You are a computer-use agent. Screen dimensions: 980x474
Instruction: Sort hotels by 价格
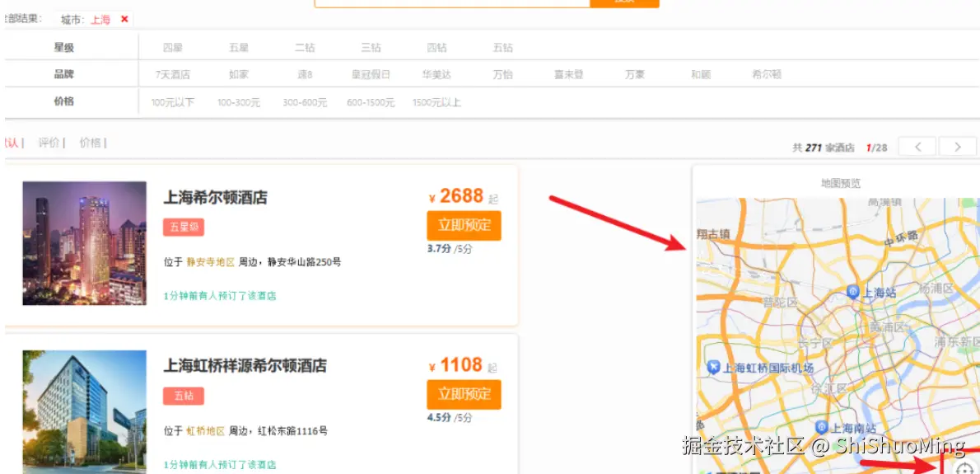point(91,143)
